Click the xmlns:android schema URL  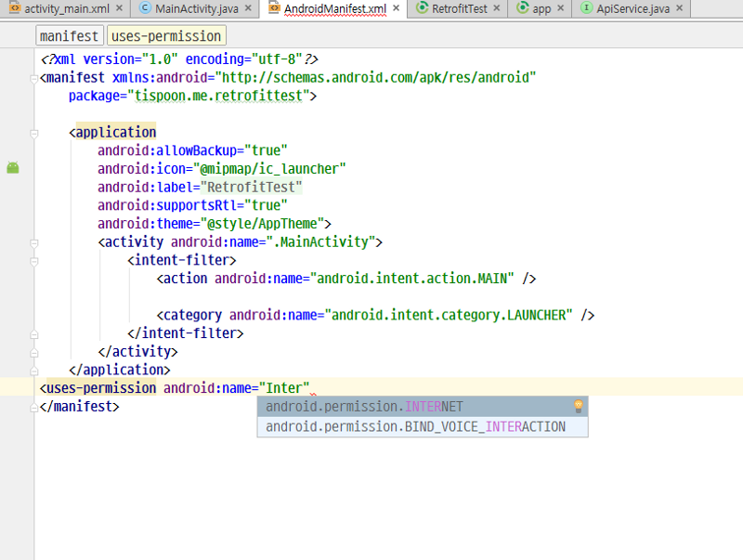coord(375,77)
